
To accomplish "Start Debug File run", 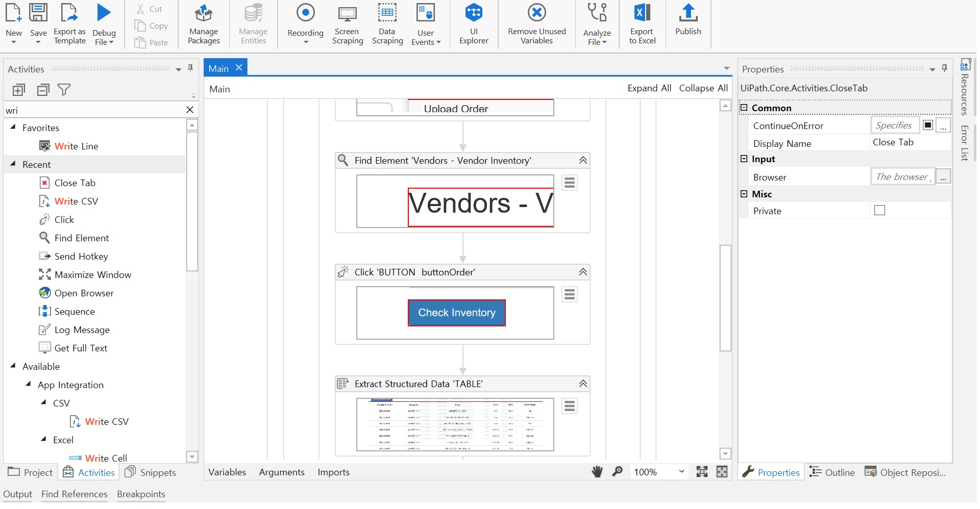I will [x=104, y=23].
